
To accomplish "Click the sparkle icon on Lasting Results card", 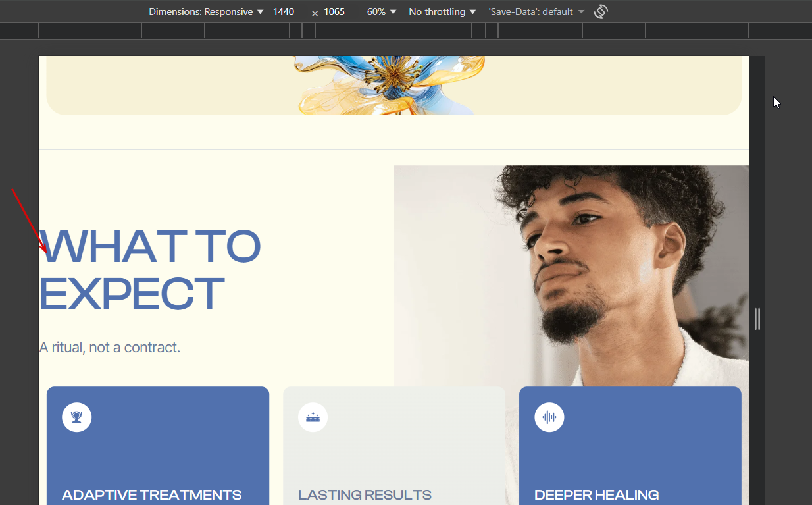I will coord(313,417).
